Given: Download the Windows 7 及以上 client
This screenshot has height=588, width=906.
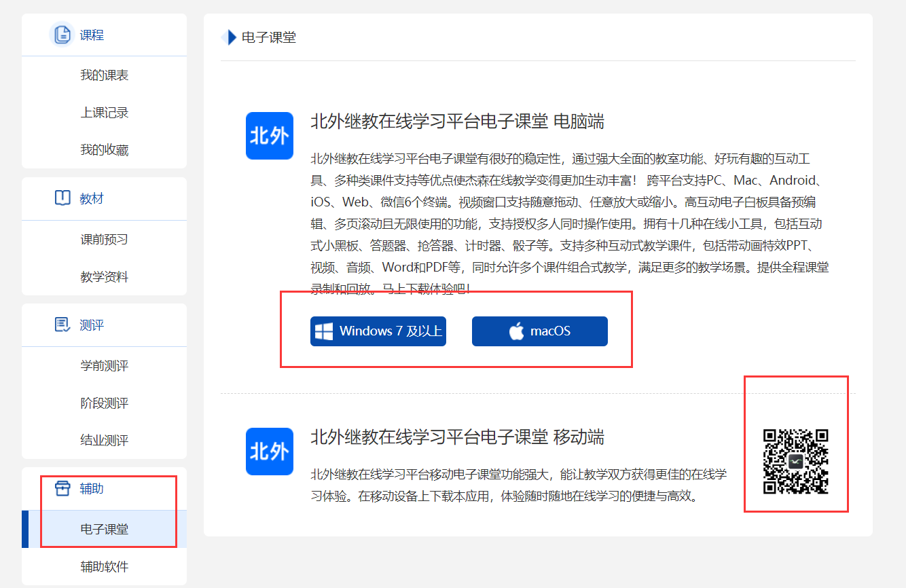Looking at the screenshot, I should click(378, 331).
